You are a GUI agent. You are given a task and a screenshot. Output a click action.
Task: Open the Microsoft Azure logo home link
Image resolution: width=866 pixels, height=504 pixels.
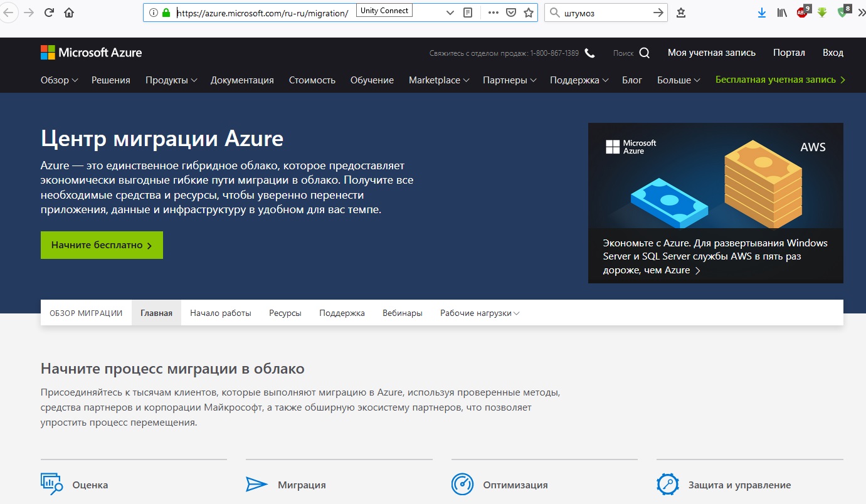click(x=92, y=53)
